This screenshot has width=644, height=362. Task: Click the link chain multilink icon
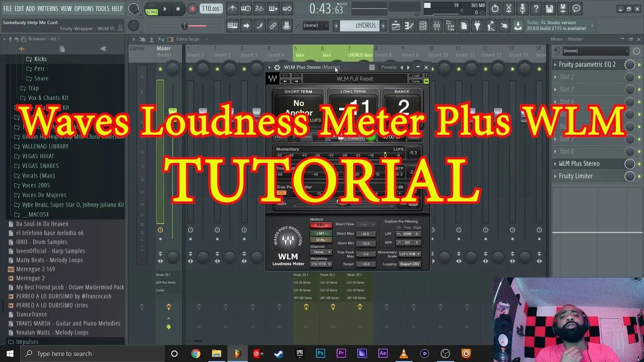click(273, 26)
